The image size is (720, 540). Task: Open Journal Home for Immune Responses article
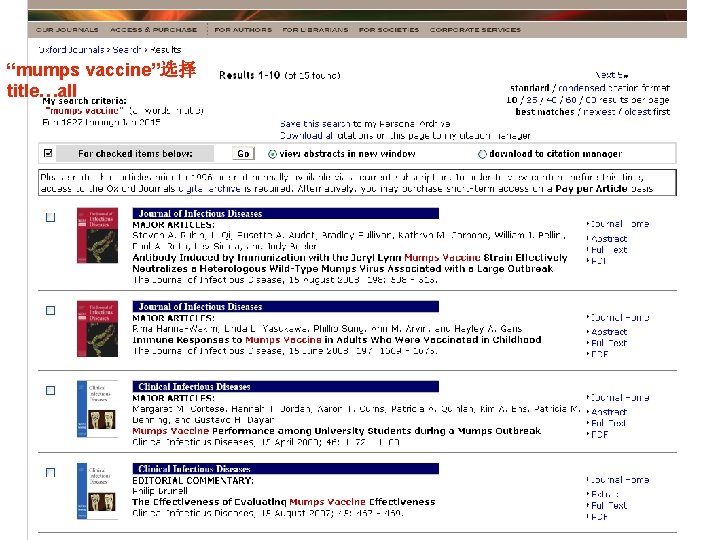click(x=619, y=317)
